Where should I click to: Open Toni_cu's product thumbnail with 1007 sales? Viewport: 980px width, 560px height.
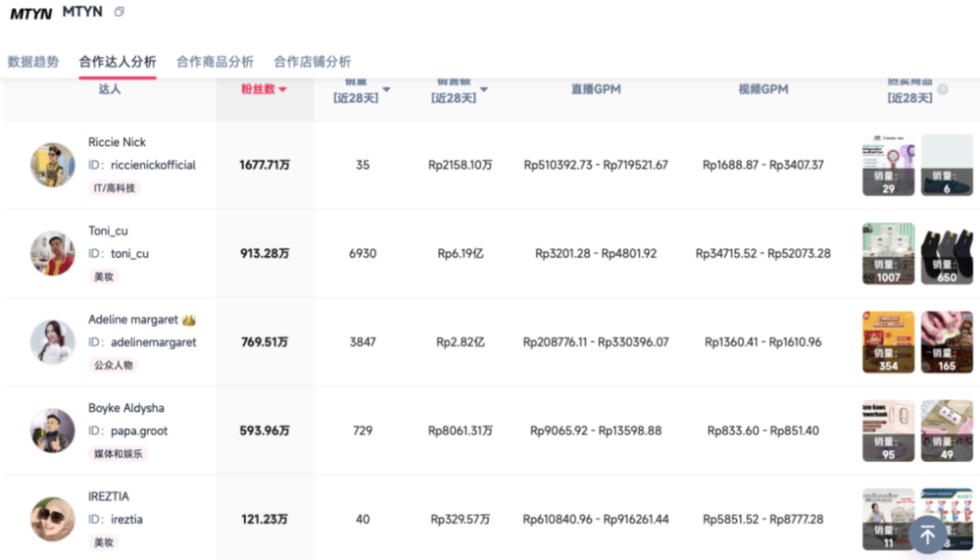(x=888, y=253)
